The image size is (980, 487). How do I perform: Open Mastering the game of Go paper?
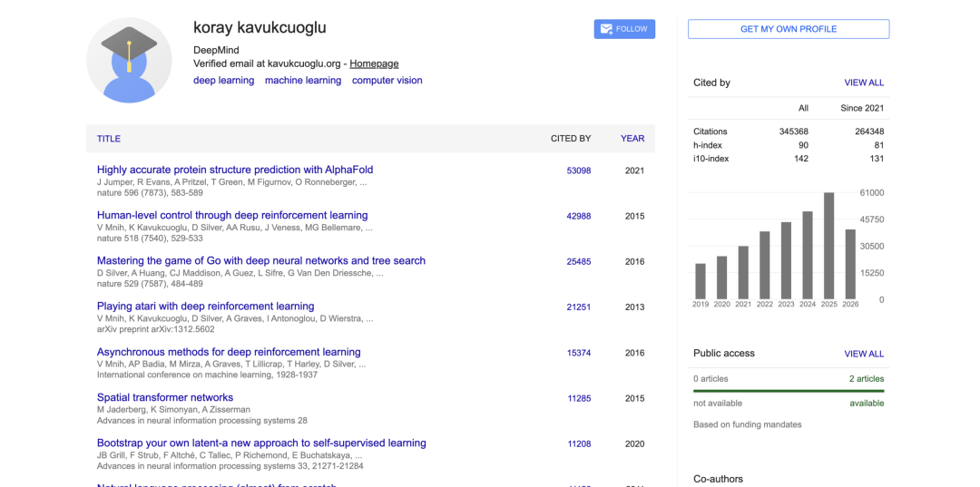click(x=261, y=260)
